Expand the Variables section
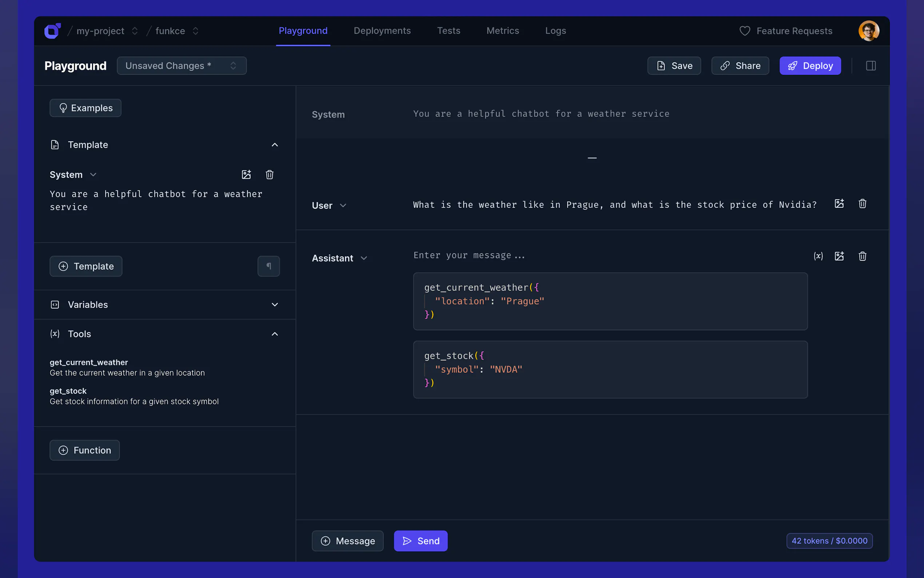The image size is (924, 578). [x=275, y=305]
